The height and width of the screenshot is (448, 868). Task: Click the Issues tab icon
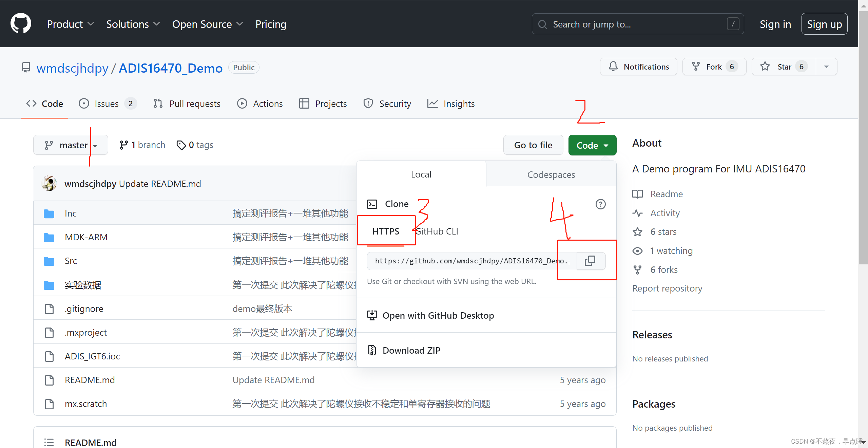click(84, 104)
